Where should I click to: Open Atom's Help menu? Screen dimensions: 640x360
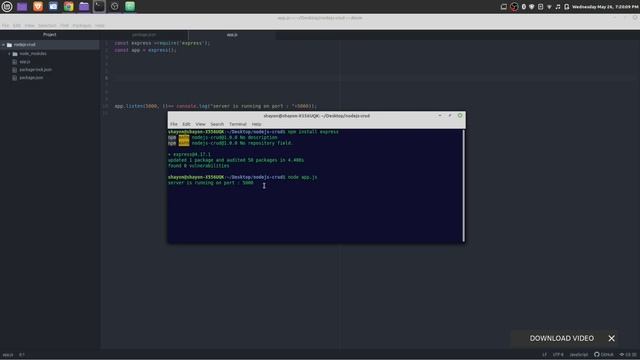coord(100,26)
